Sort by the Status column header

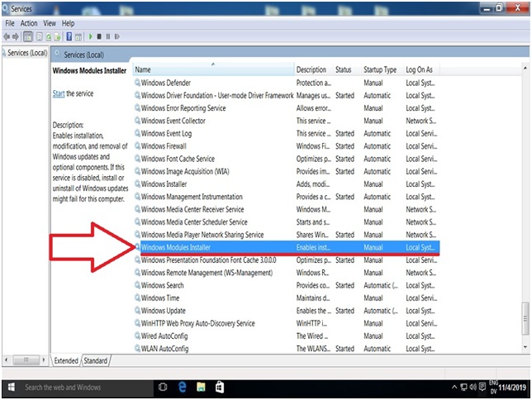click(x=346, y=69)
